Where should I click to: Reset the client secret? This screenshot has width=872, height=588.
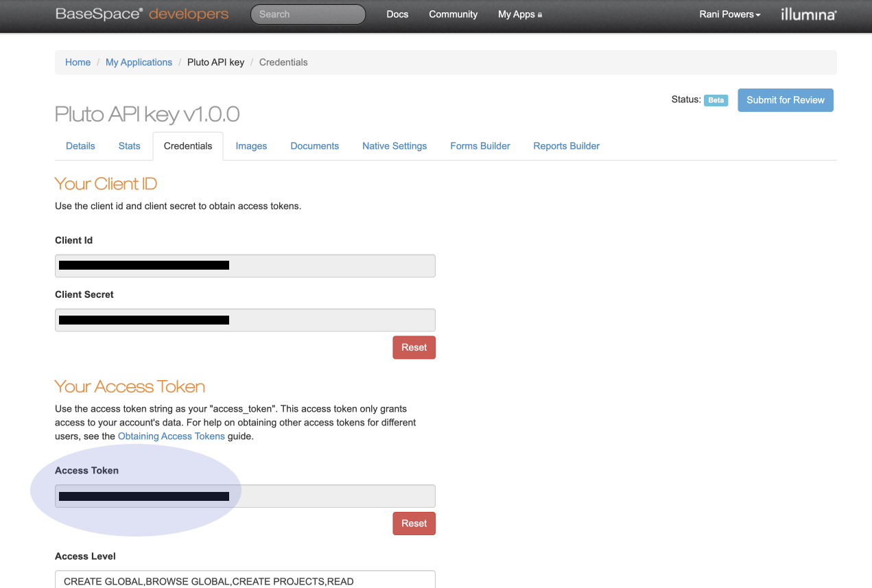pos(414,347)
